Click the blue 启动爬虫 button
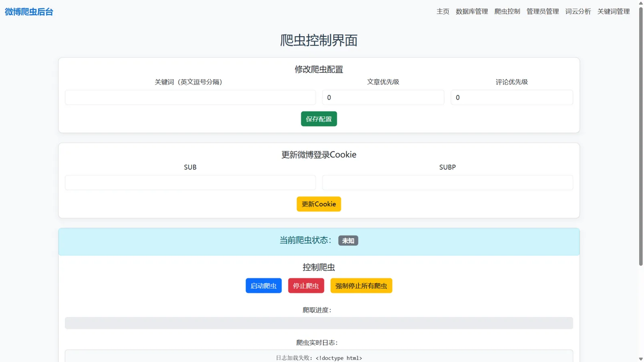 (264, 286)
